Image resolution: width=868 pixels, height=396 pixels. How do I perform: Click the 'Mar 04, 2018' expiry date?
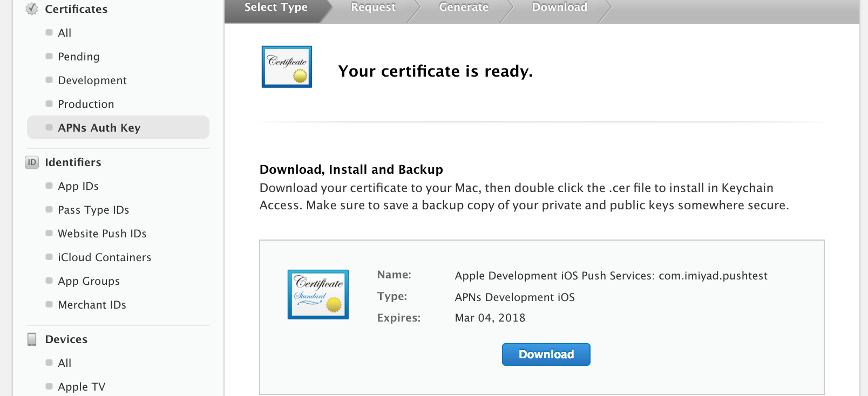click(490, 318)
